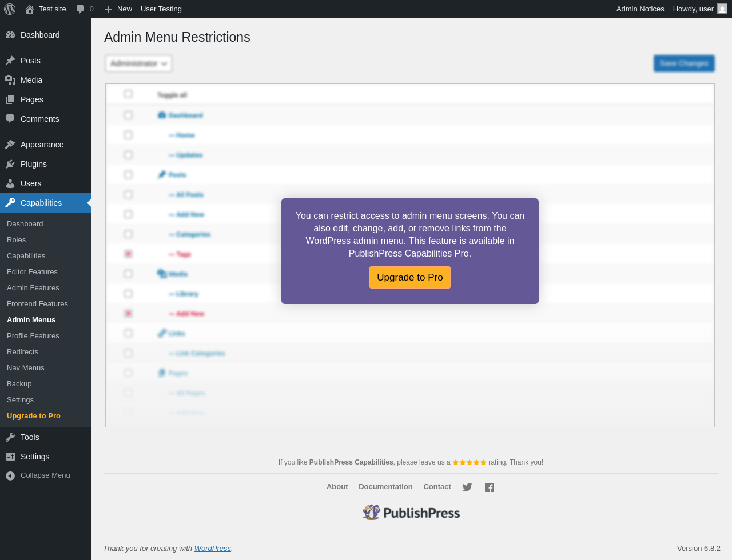
Task: Uncheck the red Add New row checkbox
Action: point(128,313)
